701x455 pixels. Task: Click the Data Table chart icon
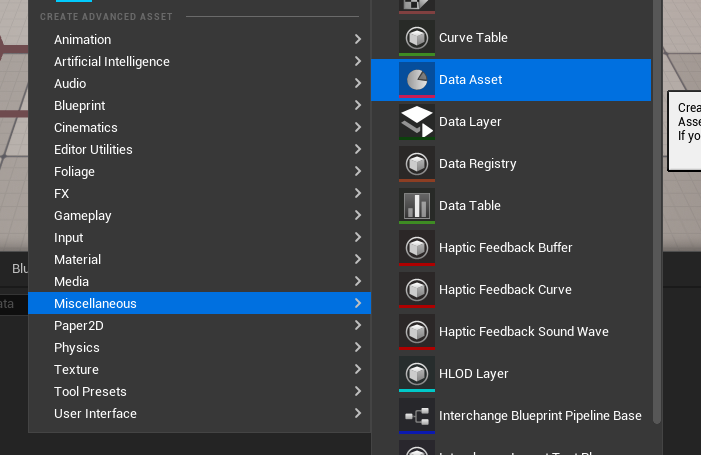(x=416, y=206)
